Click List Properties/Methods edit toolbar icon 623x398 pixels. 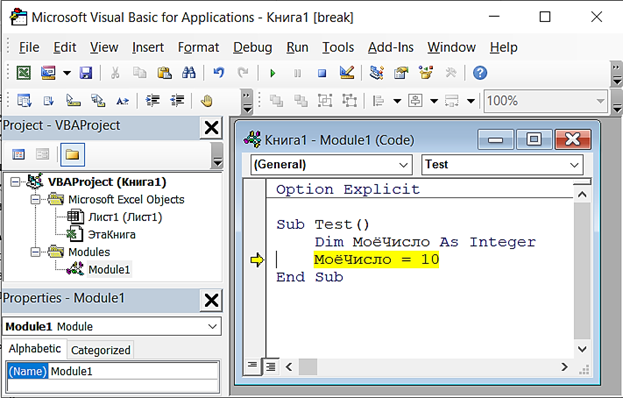(24, 101)
